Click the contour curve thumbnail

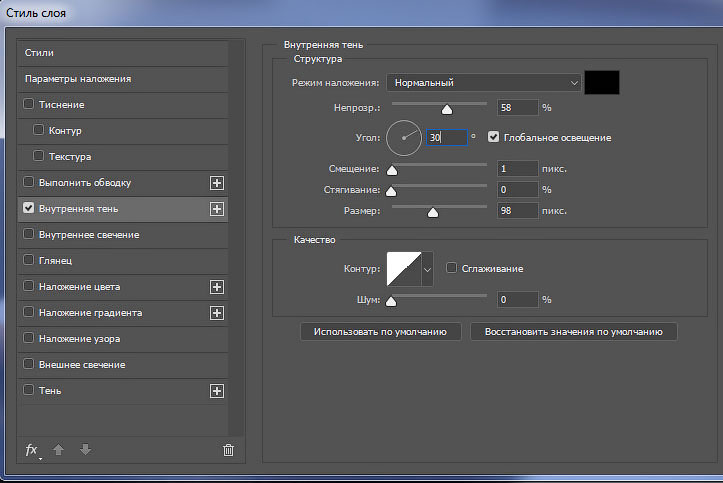[404, 269]
